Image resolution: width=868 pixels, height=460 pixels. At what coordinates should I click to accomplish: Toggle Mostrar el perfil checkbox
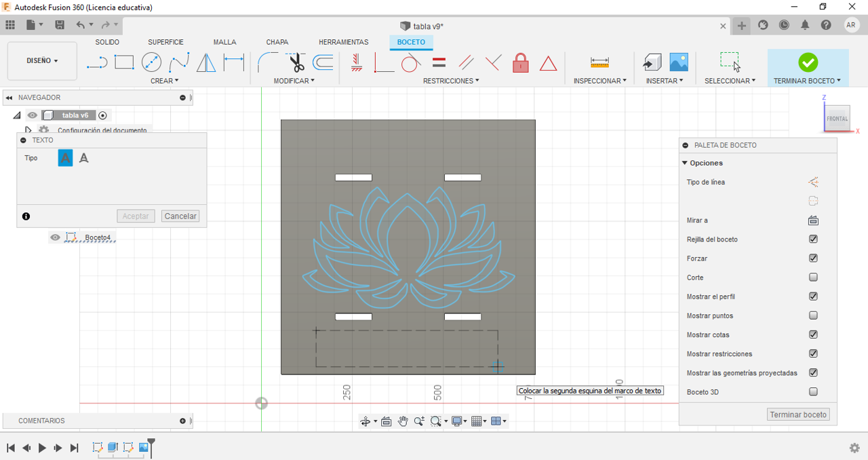click(x=813, y=296)
